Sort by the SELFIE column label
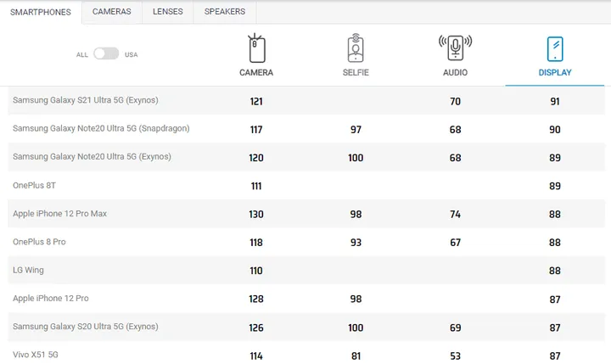Viewport: 611px width, 364px height. click(x=356, y=73)
